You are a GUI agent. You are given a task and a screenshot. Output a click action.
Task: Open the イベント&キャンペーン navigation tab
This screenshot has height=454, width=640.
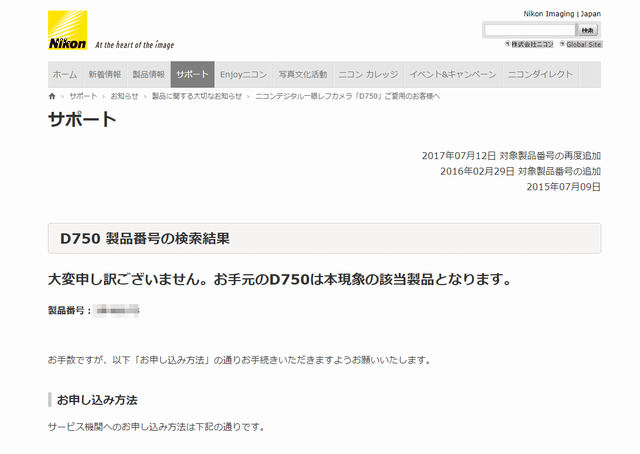[x=453, y=74]
